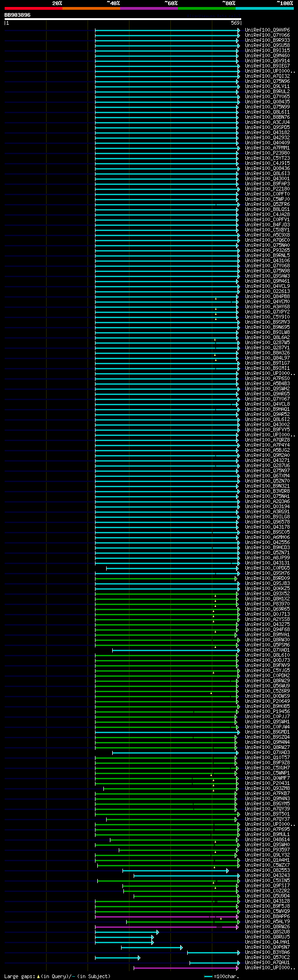This screenshot has height=980, width=298.
Task: Select hit label UniRef100_Q8L6A2
Action: pyautogui.click(x=267, y=338)
